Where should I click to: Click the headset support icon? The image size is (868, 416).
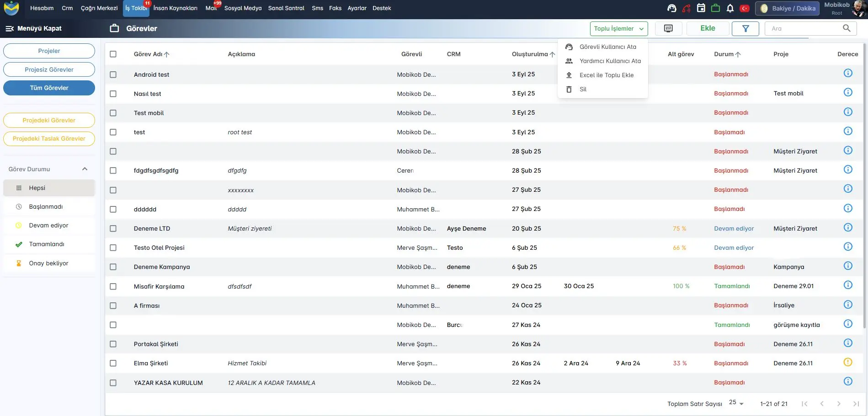pyautogui.click(x=671, y=8)
